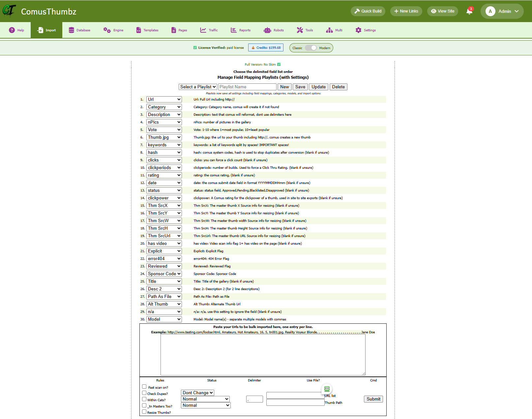Image resolution: width=532 pixels, height=419 pixels.
Task: Open the Tools wrench icon
Action: [x=299, y=30]
